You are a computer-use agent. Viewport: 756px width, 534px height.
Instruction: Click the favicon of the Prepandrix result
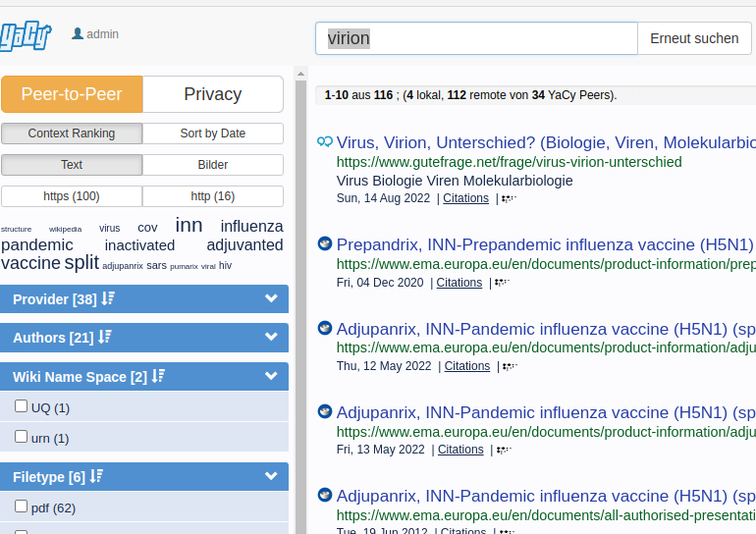325,243
